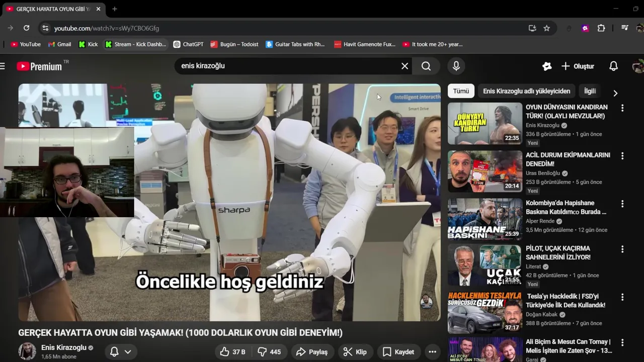Select the Tümü filter chip

[461, 91]
